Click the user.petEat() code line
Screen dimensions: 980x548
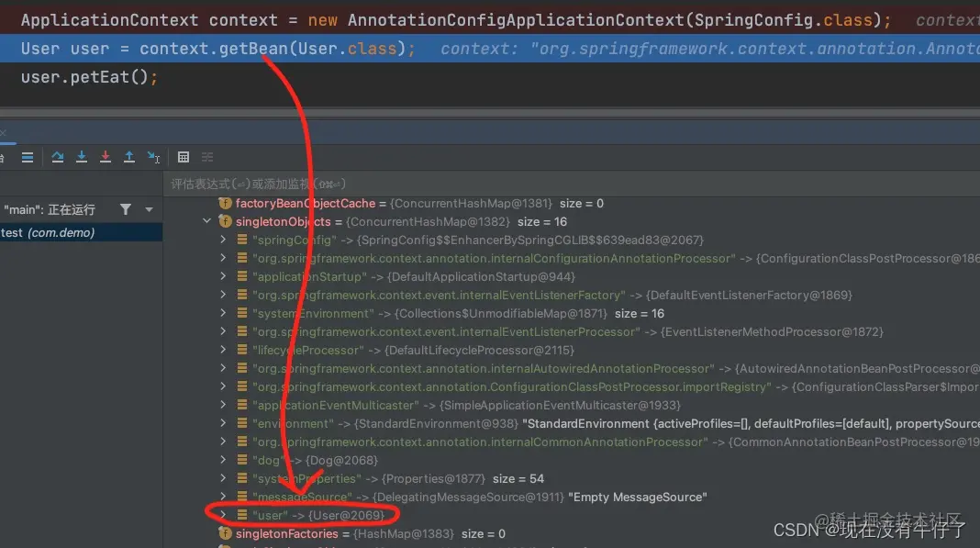point(89,77)
